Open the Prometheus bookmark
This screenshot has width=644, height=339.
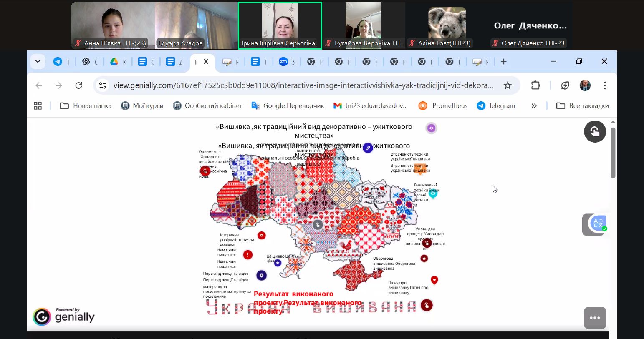tap(442, 106)
